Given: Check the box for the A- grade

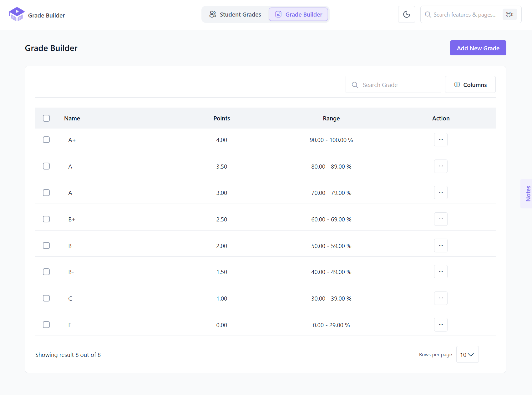Looking at the screenshot, I should tap(46, 193).
